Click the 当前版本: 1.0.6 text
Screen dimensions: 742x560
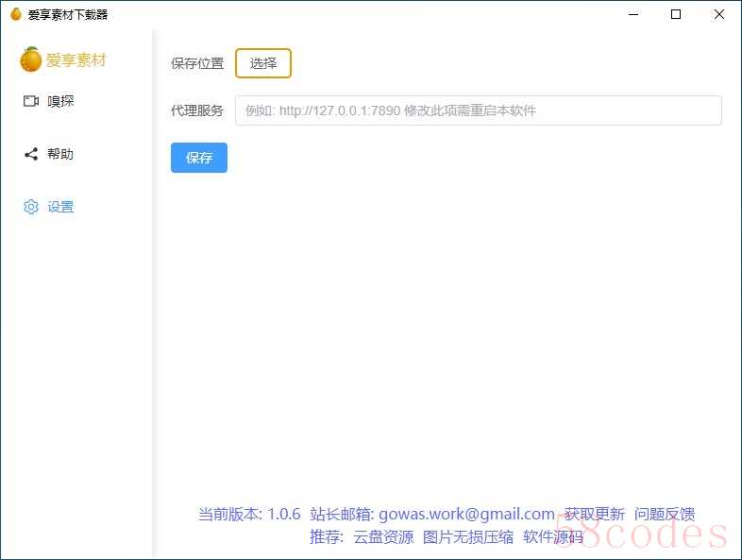[x=249, y=514]
